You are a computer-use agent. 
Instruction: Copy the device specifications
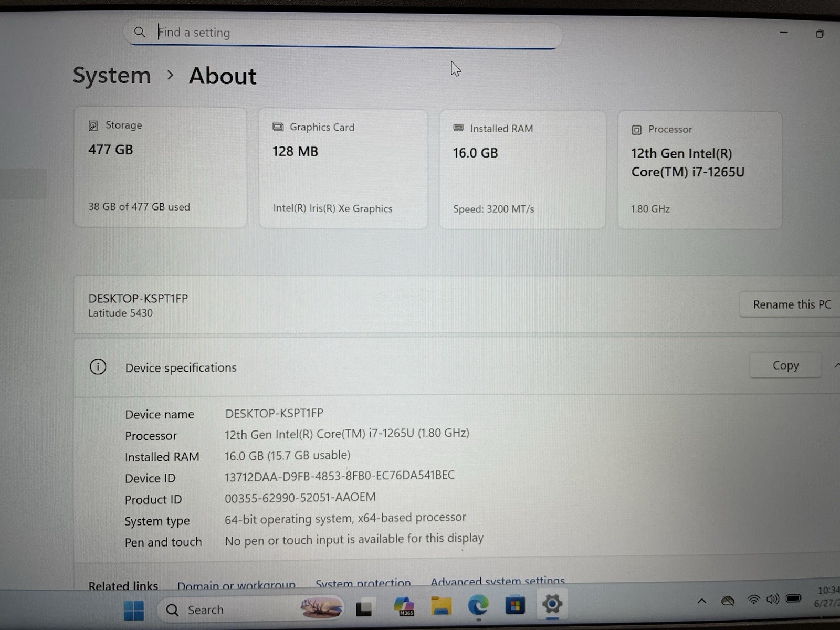785,365
